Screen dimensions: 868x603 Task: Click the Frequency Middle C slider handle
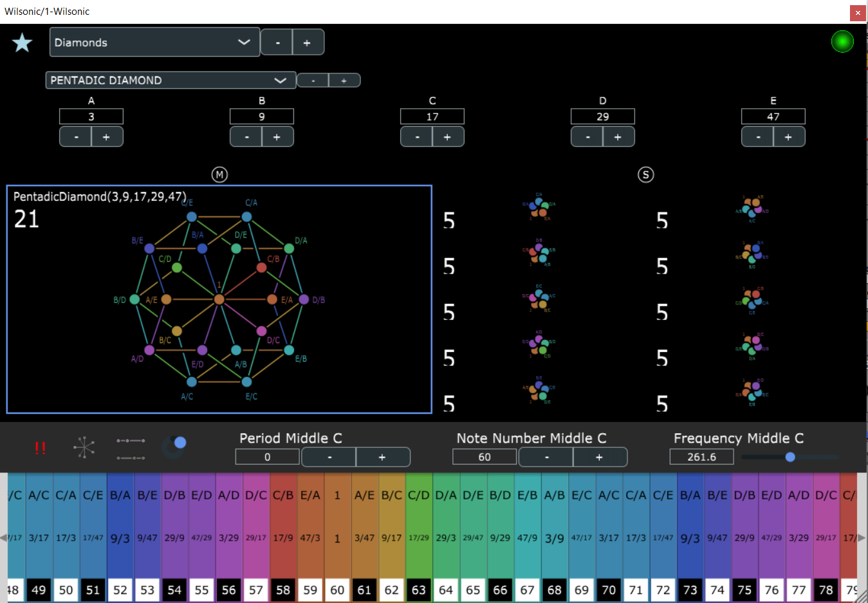(x=790, y=457)
